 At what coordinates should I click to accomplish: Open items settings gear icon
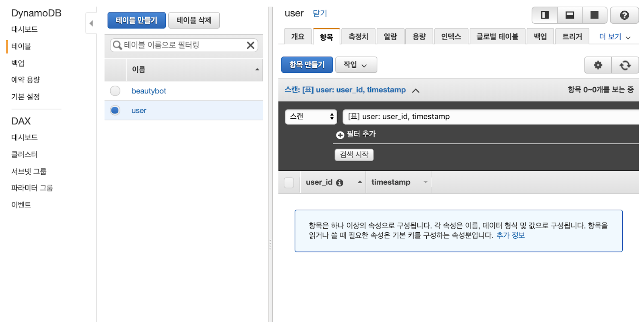[x=598, y=65]
